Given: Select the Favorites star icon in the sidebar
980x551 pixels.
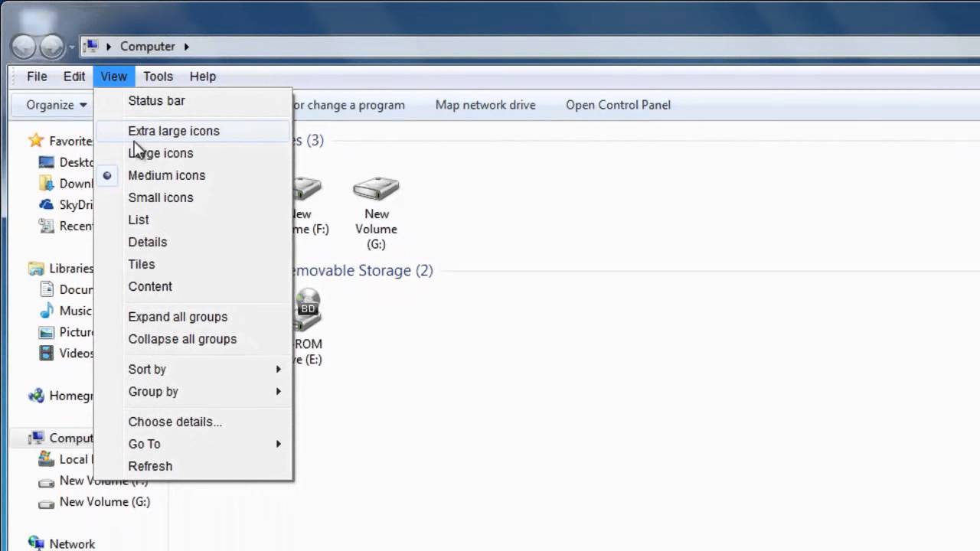Looking at the screenshot, I should pos(36,141).
